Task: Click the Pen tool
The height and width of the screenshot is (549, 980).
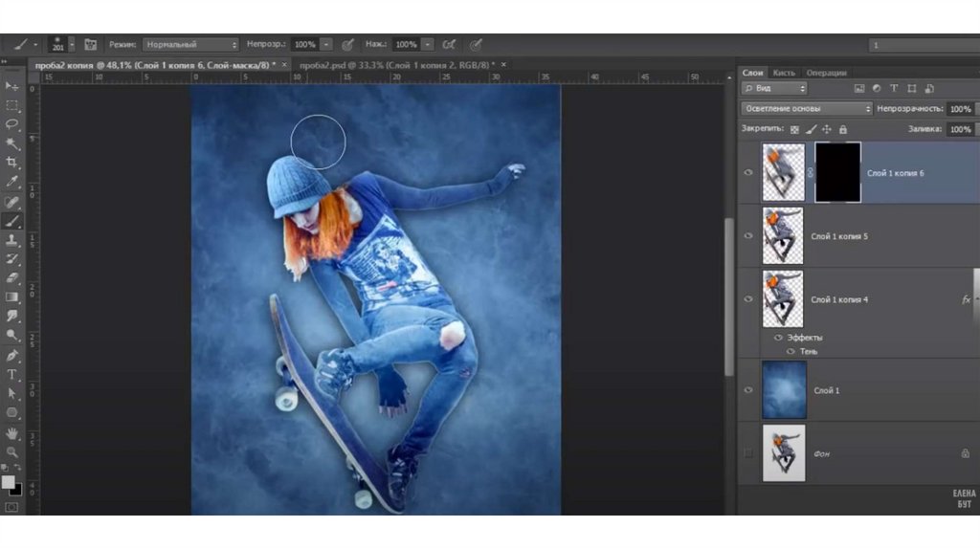Action: 12,355
